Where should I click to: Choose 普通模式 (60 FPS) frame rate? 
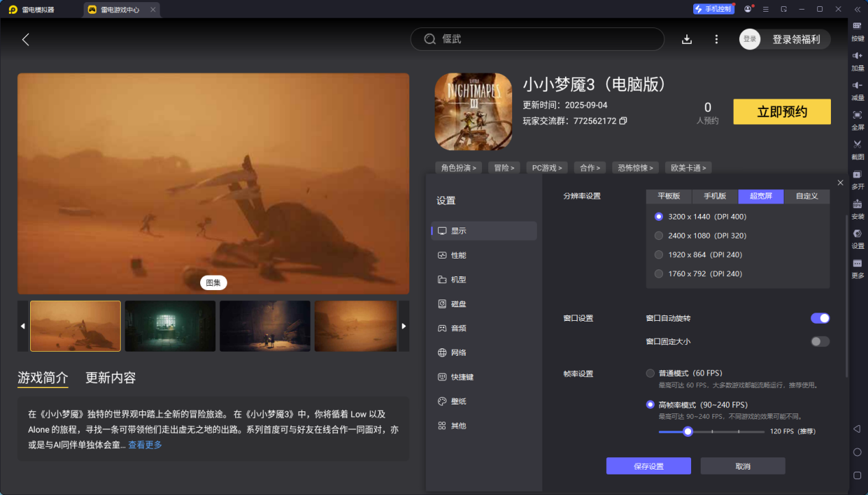(x=650, y=374)
